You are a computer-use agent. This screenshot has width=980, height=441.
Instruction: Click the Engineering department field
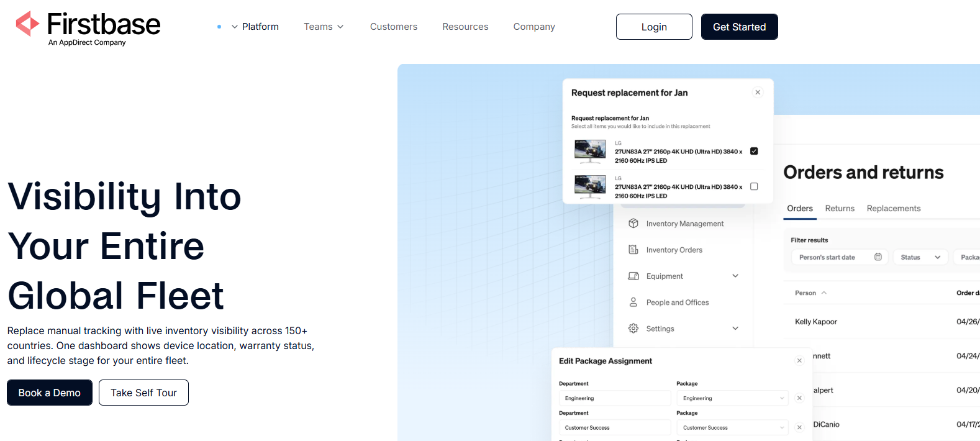click(615, 398)
